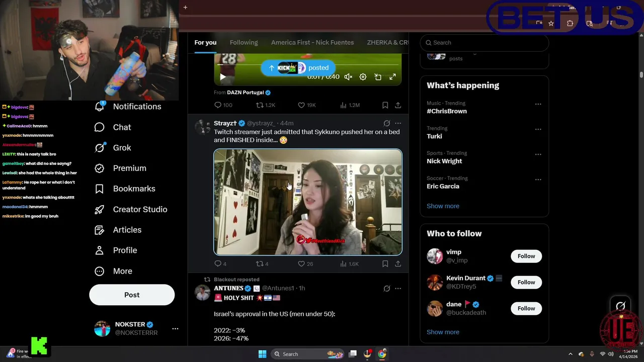Open America First - Nick Fuentes tab
Image resolution: width=644 pixels, height=362 pixels.
tap(312, 43)
